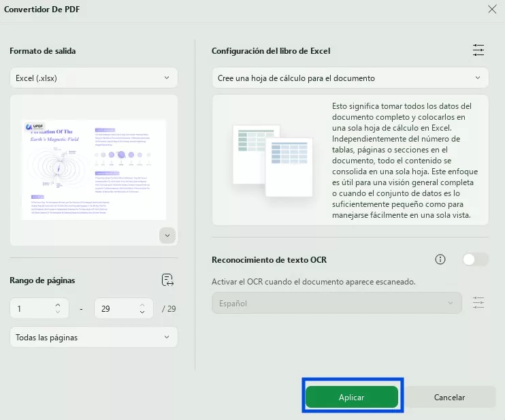The height and width of the screenshot is (420, 505).
Task: Open the Cree una hoja de cálculo dropdown
Action: coord(350,78)
